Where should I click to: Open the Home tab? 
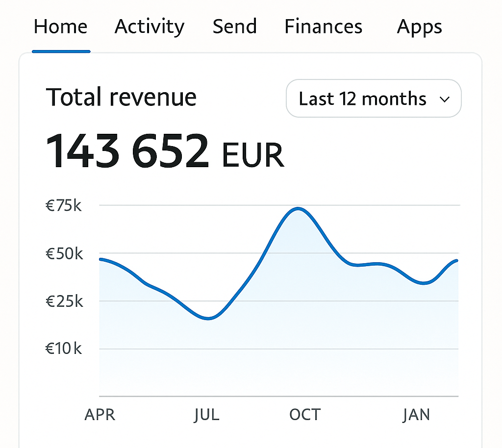pos(61,26)
